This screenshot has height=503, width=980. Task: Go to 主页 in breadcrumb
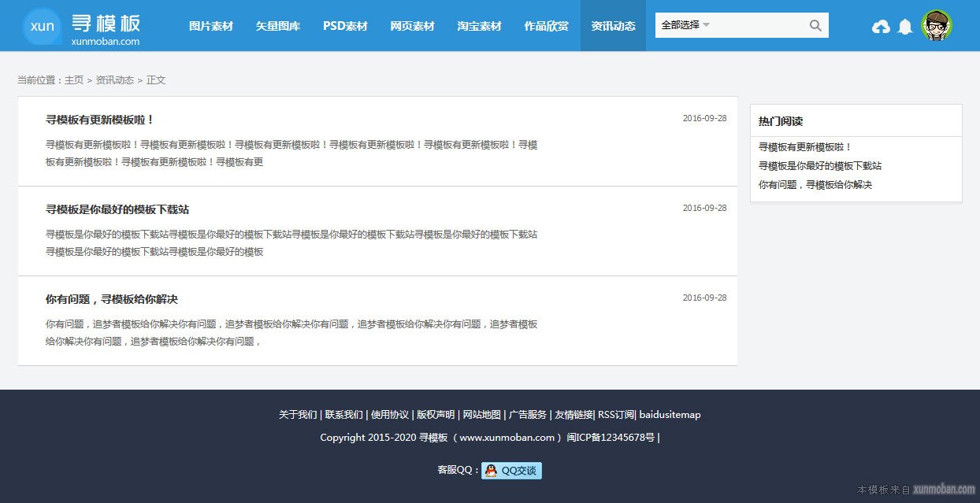pyautogui.click(x=74, y=80)
